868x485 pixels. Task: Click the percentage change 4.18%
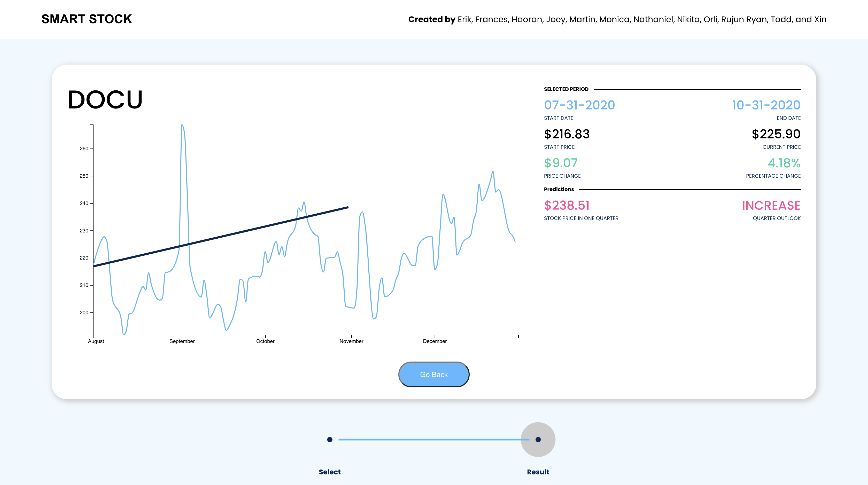pyautogui.click(x=784, y=163)
